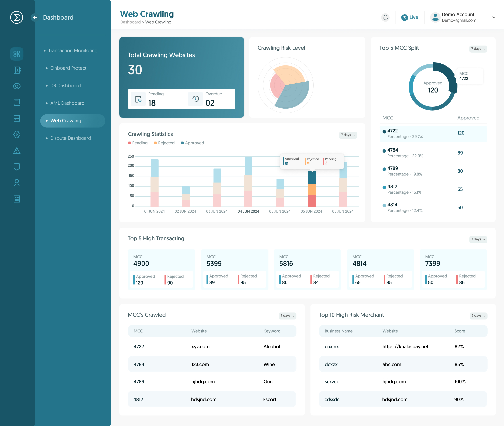
Task: Open the contacts book icon in sidebar
Action: point(17,70)
